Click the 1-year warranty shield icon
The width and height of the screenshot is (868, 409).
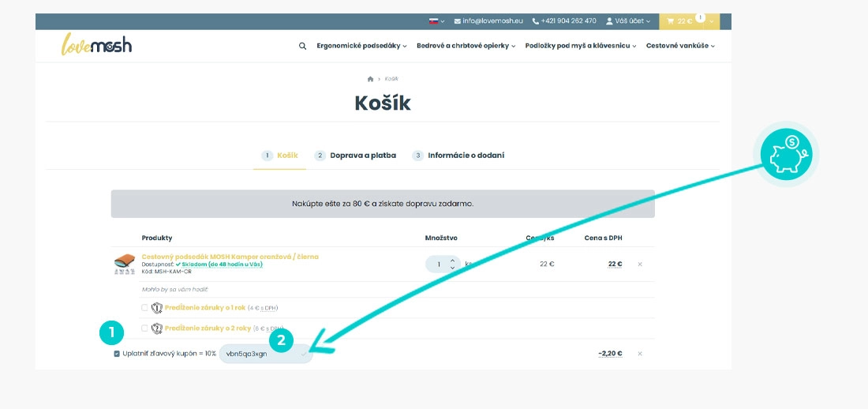coord(157,308)
